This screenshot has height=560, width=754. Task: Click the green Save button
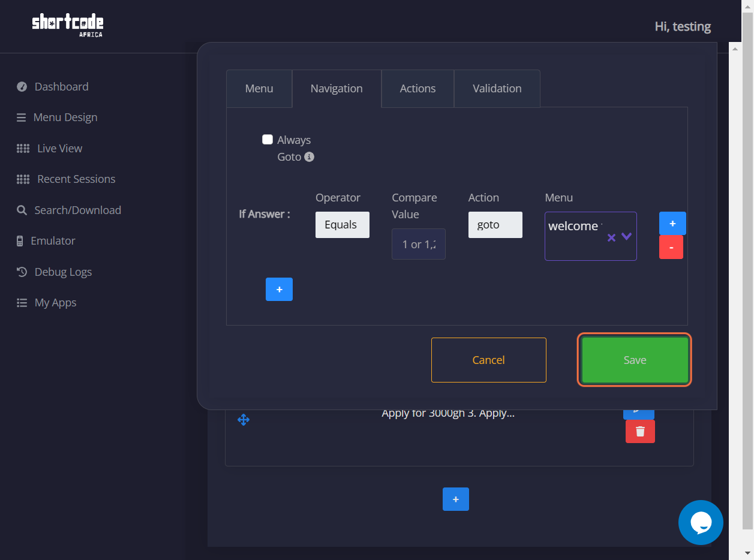(635, 360)
